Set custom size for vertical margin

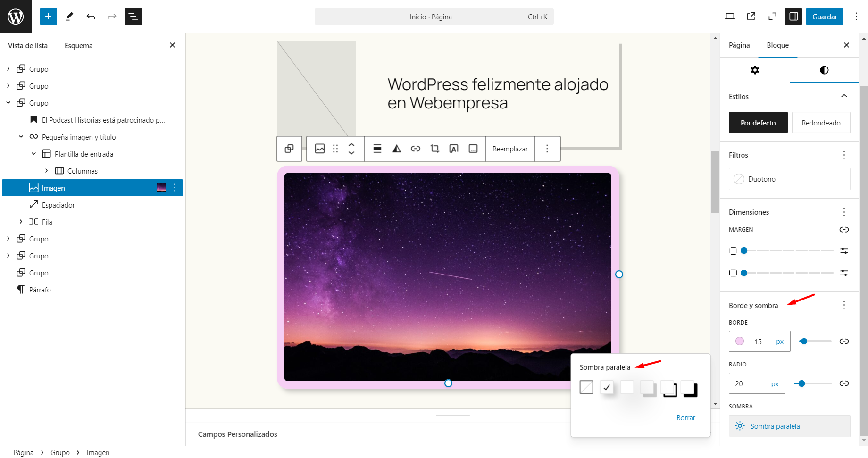click(x=844, y=250)
